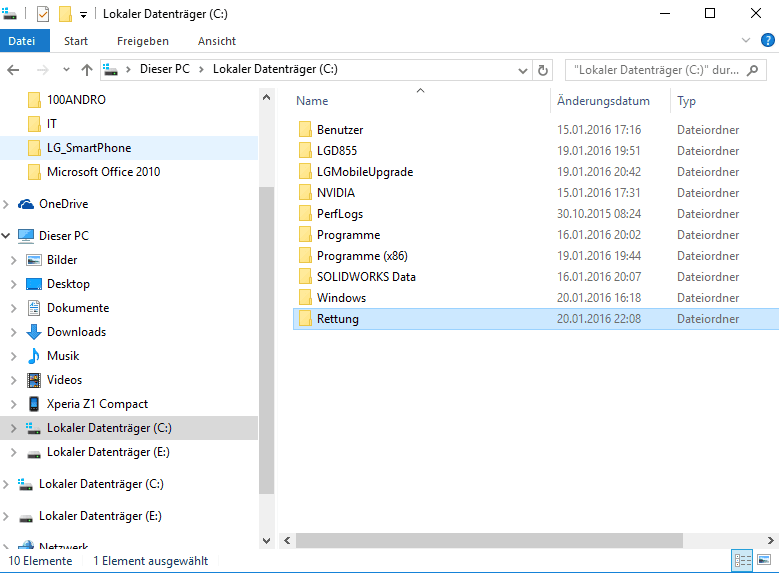Select highlighted Lokaler Datenträger (C:) under Dieser PC

tap(129, 428)
